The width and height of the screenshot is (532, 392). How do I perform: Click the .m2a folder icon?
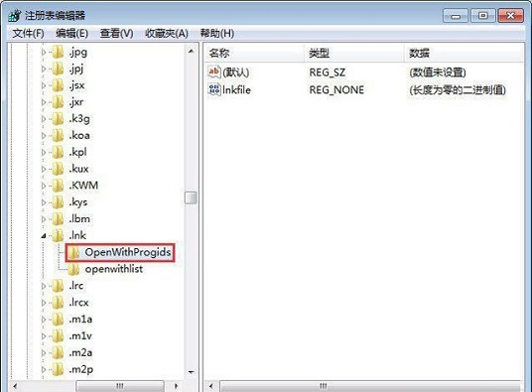pyautogui.click(x=58, y=352)
